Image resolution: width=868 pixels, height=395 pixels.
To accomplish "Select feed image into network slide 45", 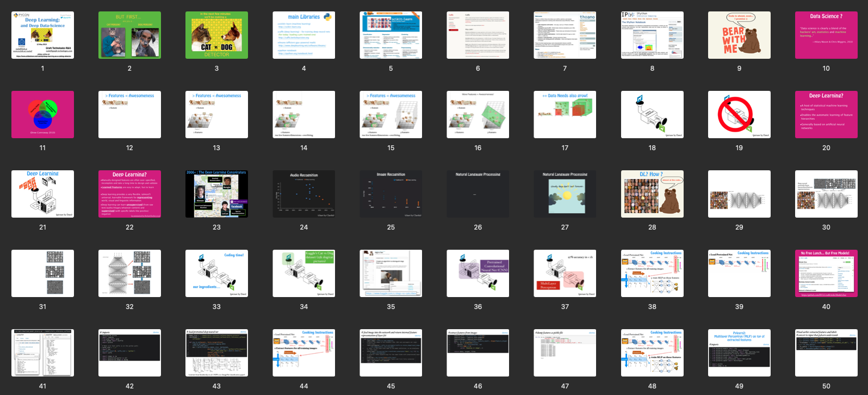I will point(390,353).
